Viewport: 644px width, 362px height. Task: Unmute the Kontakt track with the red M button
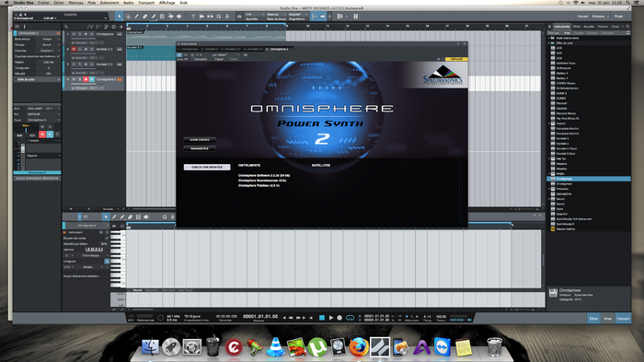74,49
